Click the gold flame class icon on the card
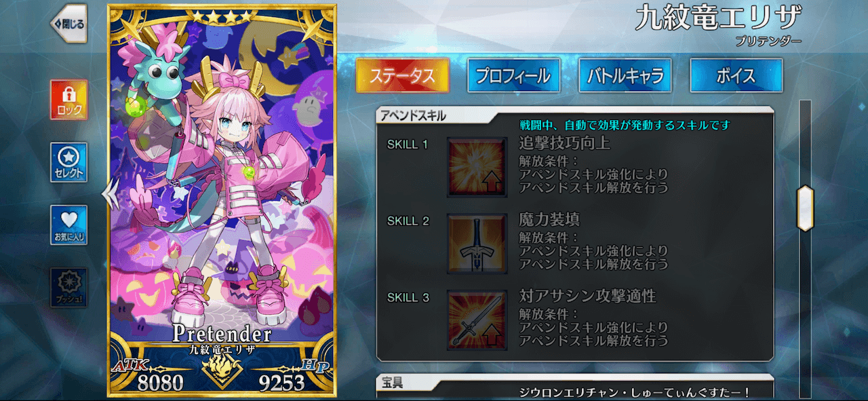868x401 pixels. pyautogui.click(x=221, y=370)
